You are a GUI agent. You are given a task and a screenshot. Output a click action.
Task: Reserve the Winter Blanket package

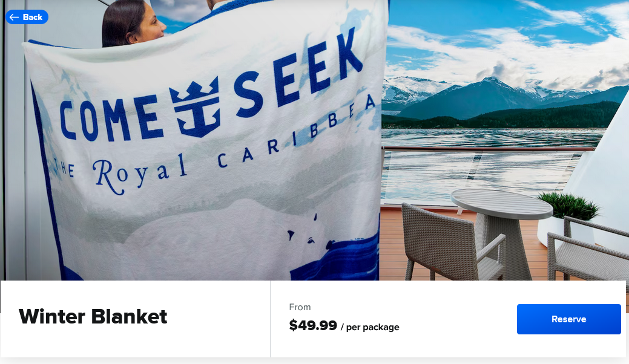[568, 319]
